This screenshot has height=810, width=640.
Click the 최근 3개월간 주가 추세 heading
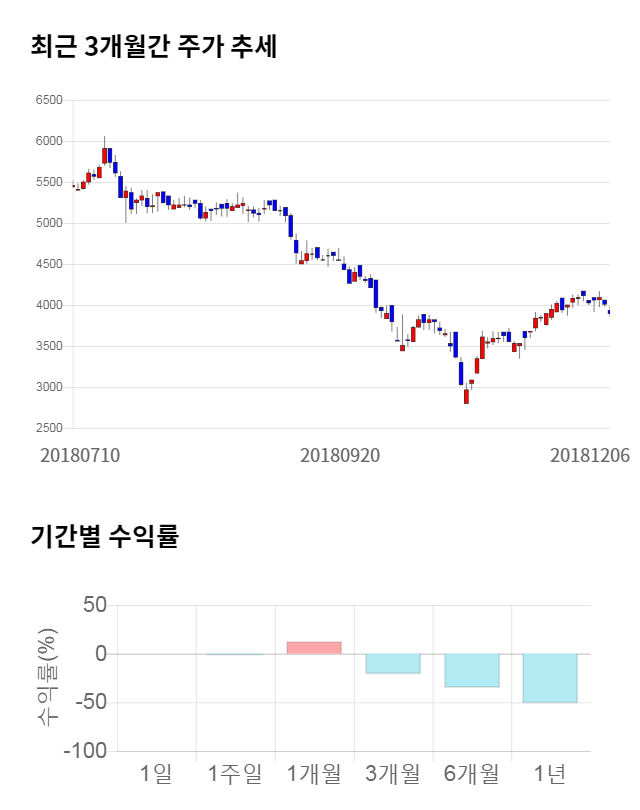pos(154,46)
